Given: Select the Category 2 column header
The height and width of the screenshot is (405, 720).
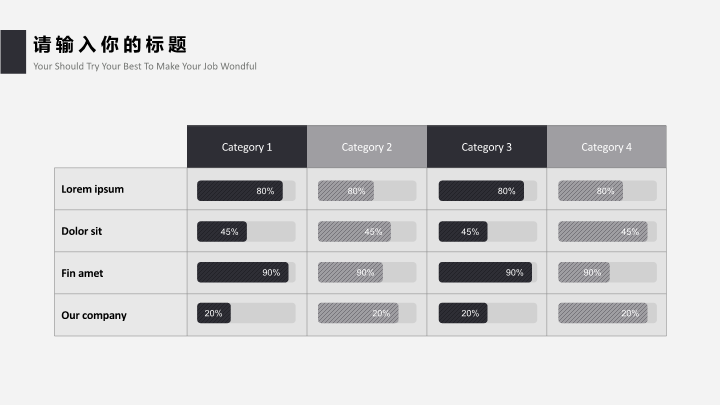Looking at the screenshot, I should [367, 147].
